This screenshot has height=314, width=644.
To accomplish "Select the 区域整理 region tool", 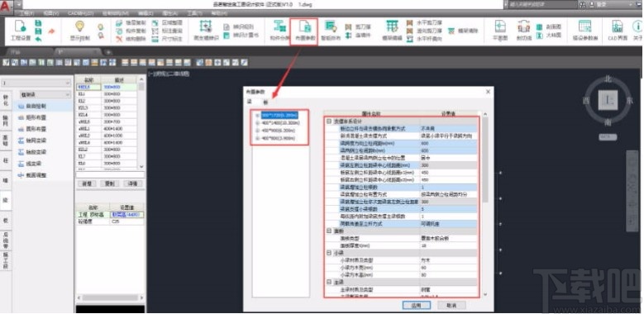I will click(x=167, y=23).
